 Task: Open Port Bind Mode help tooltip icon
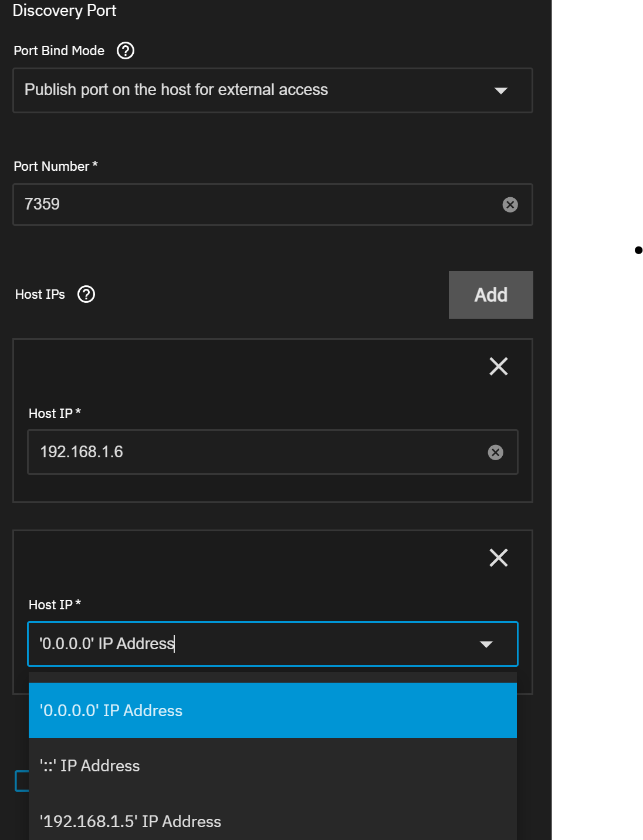pyautogui.click(x=126, y=50)
